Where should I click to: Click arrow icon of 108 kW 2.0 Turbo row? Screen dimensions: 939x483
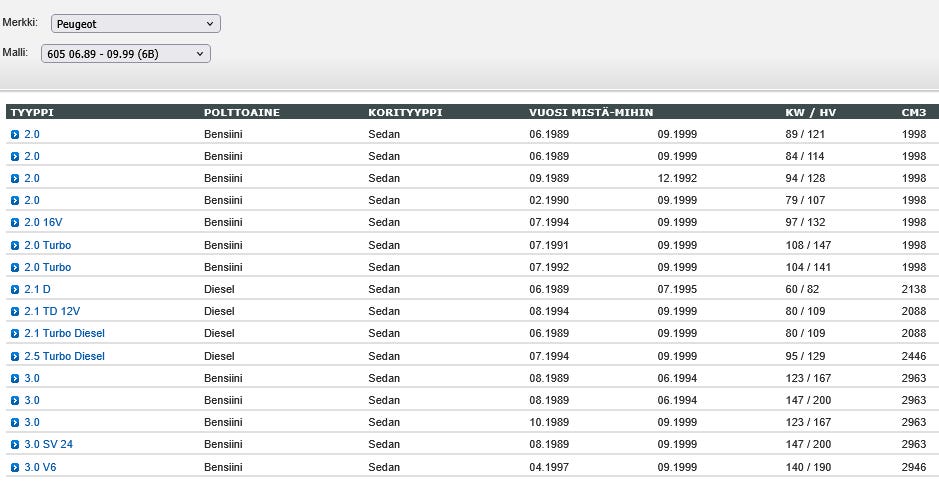[x=15, y=246]
